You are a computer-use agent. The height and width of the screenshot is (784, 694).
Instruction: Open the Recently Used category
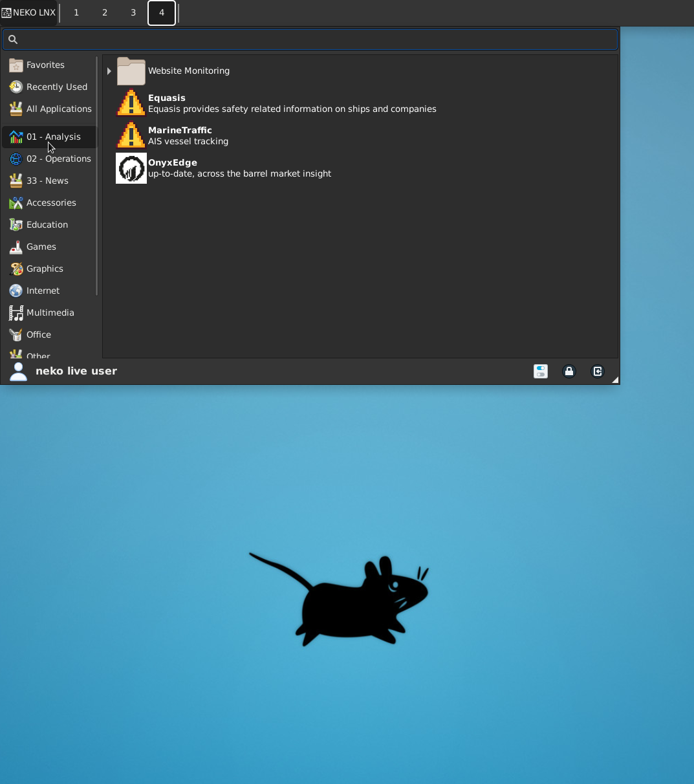tap(49, 87)
